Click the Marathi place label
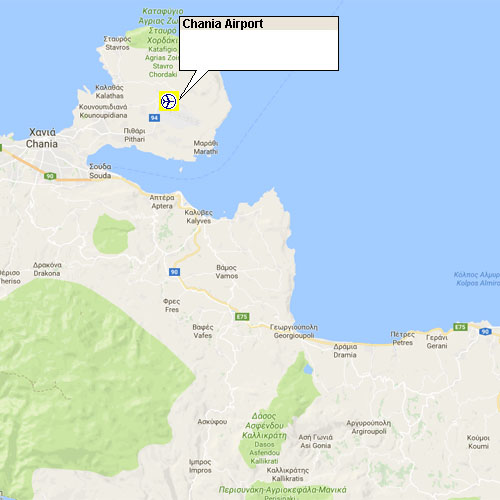This screenshot has width=500, height=500. [x=206, y=147]
